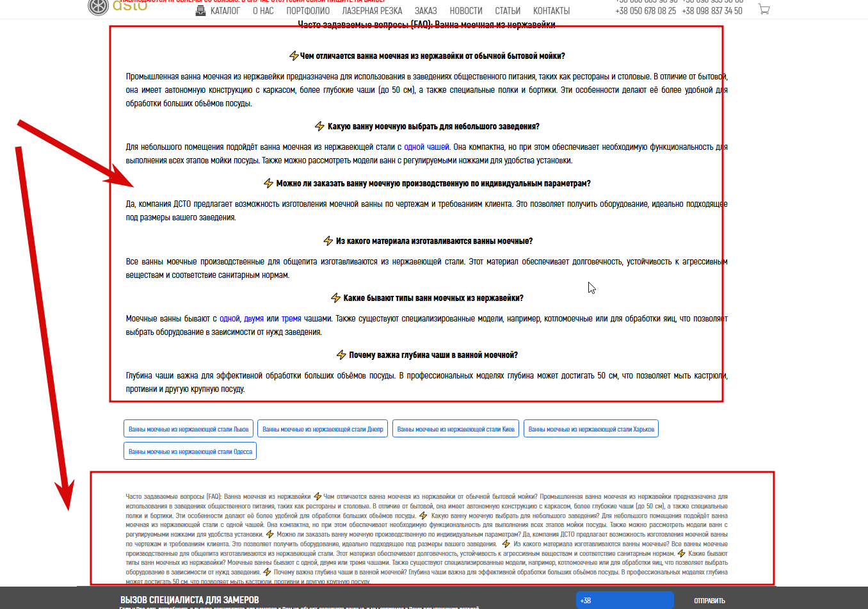Follow the 'одной' link in types answer
This screenshot has width=868, height=609.
point(229,318)
